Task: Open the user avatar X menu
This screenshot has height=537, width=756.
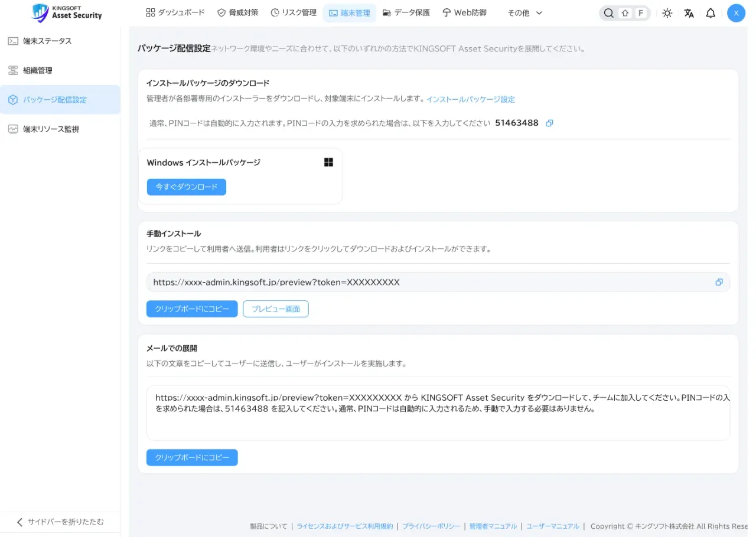Action: (736, 13)
